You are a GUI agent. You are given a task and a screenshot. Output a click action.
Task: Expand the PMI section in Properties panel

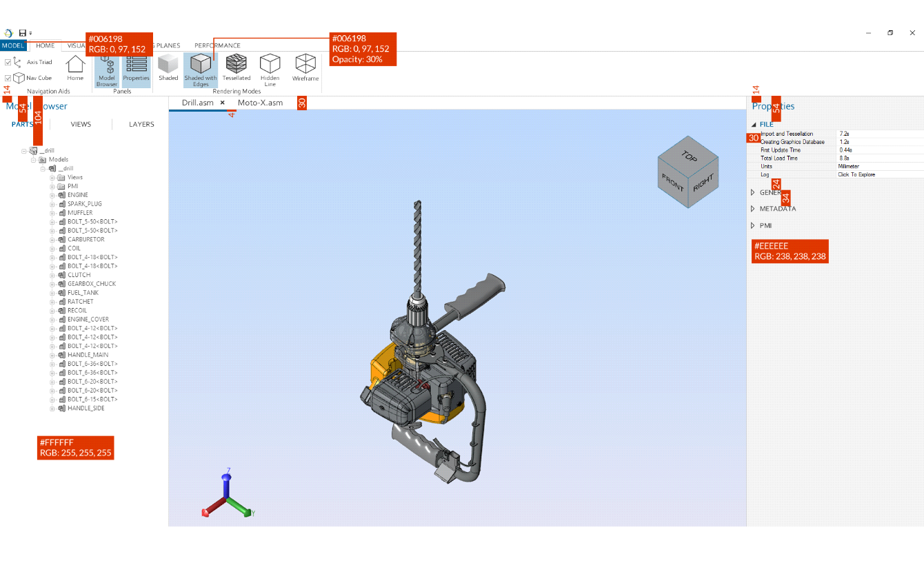click(753, 225)
